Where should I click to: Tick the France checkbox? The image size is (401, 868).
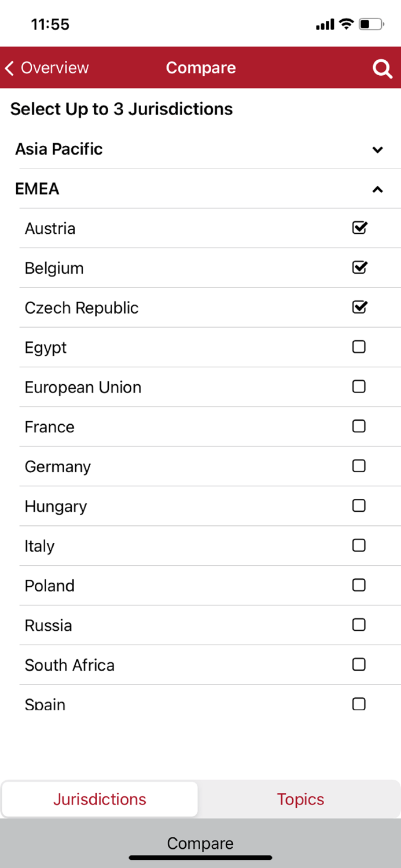click(359, 426)
